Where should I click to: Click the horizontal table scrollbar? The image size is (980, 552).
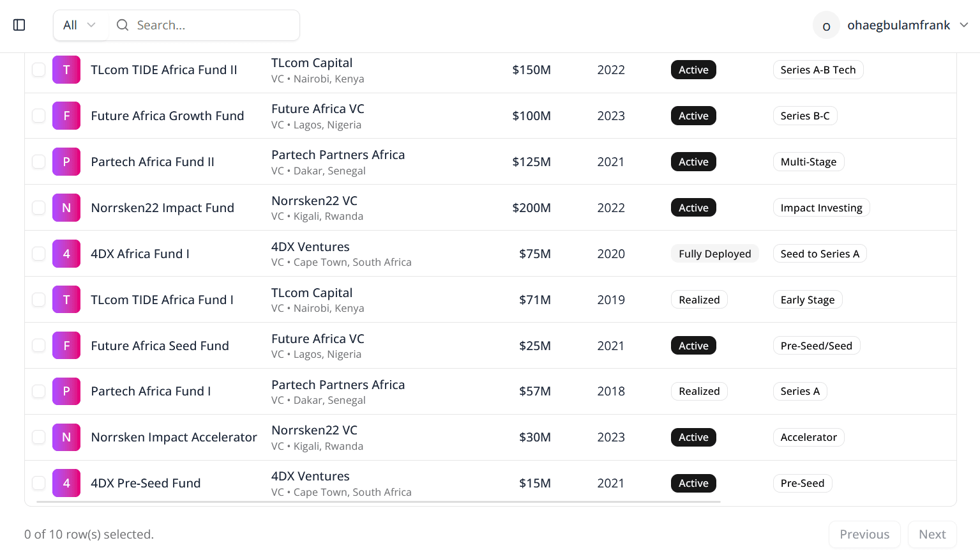pyautogui.click(x=379, y=502)
